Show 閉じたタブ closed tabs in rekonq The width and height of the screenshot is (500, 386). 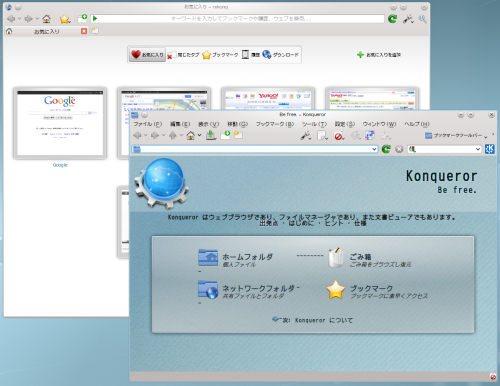183,55
